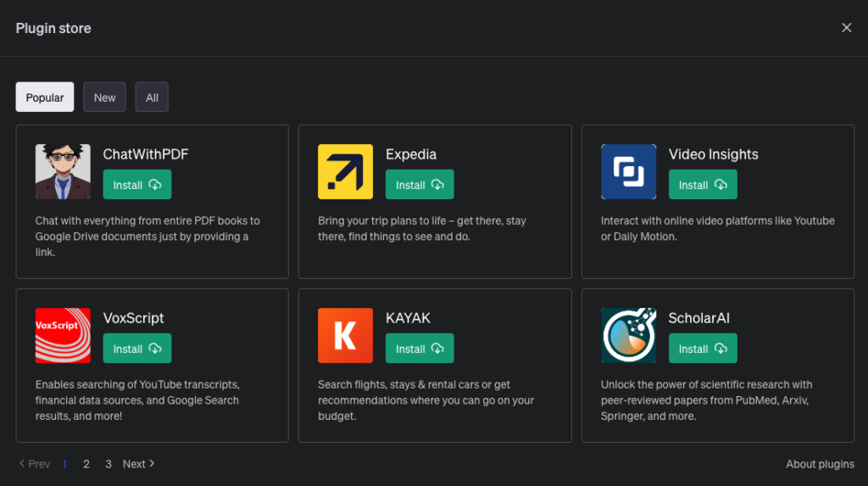Install the KAYAK plugin
The image size is (868, 486).
(x=420, y=348)
